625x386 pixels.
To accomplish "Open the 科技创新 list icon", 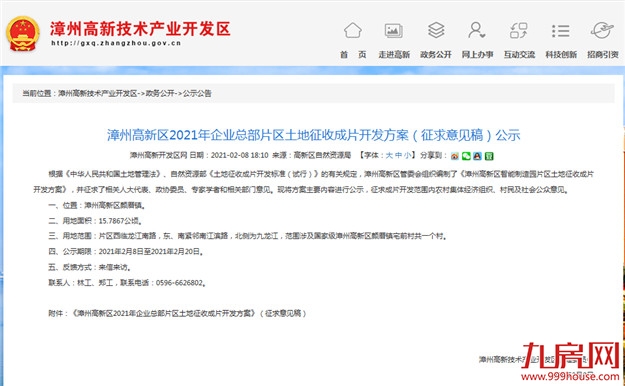I will 560,31.
